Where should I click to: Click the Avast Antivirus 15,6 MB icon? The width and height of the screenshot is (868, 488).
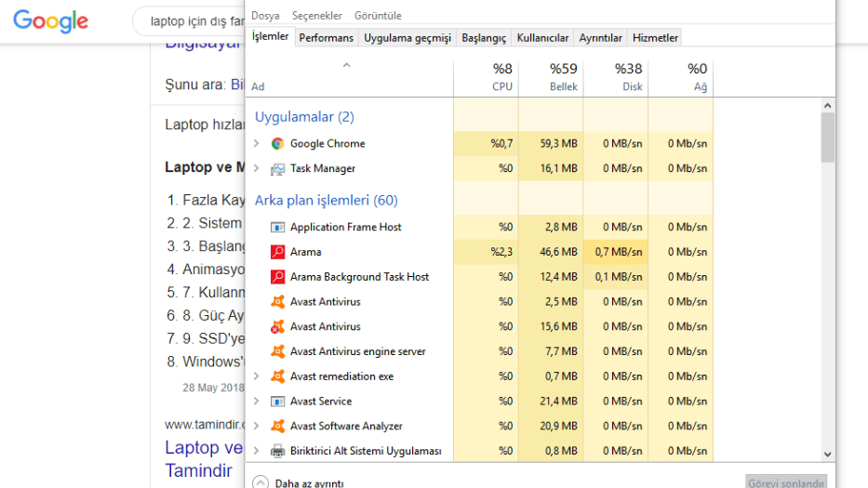(x=277, y=326)
